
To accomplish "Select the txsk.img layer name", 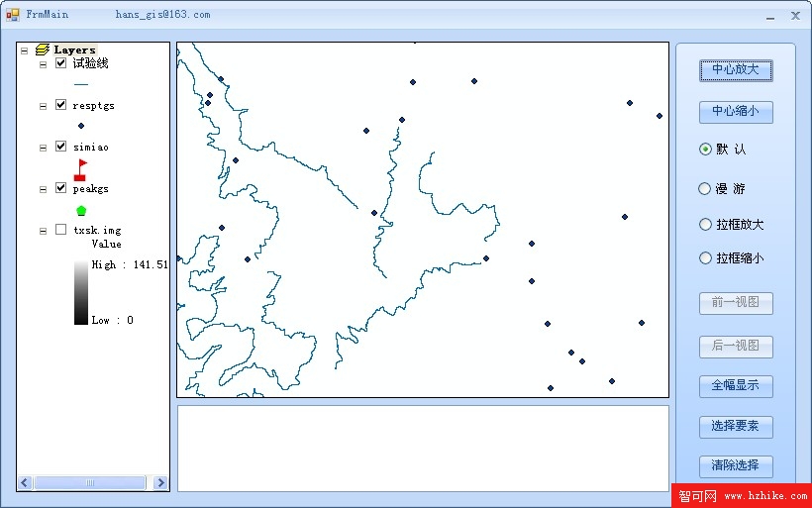I will point(97,230).
